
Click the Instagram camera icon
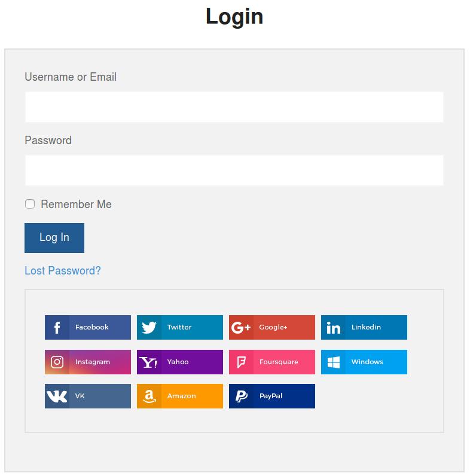coord(57,362)
